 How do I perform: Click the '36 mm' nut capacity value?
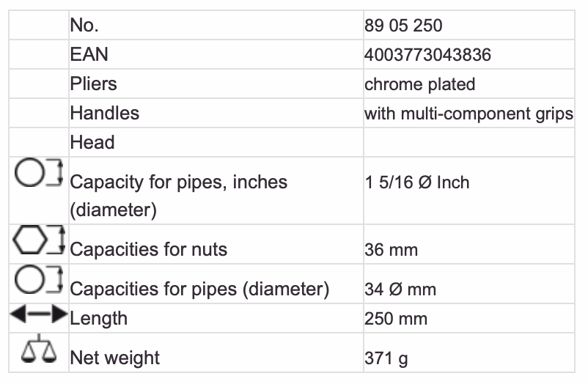point(391,250)
